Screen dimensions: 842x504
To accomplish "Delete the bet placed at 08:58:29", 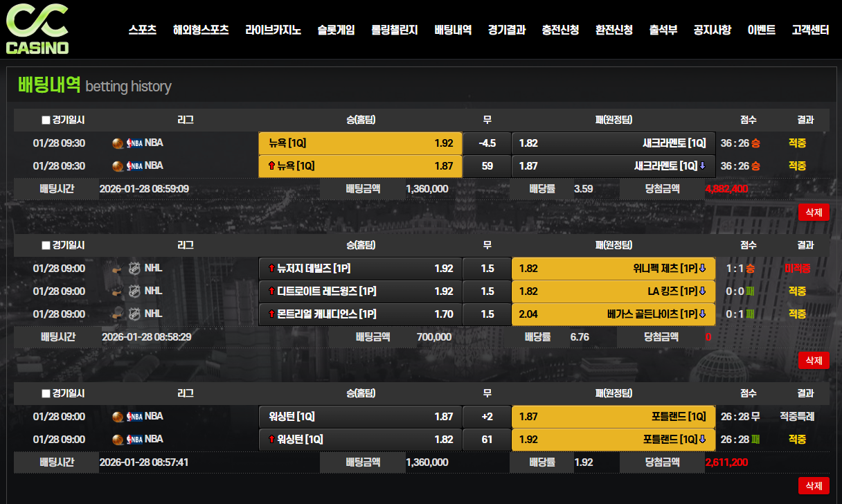I will 814,361.
